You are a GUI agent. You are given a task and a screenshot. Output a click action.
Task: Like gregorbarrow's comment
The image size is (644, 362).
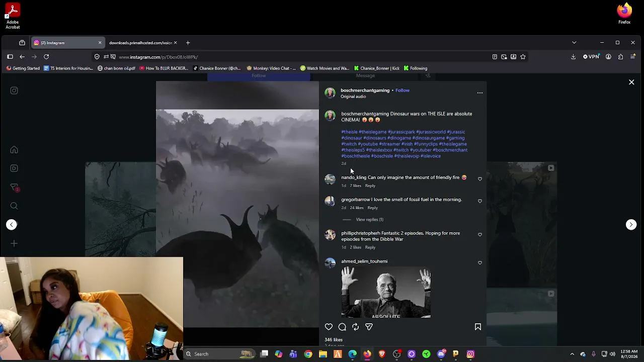[x=479, y=201]
